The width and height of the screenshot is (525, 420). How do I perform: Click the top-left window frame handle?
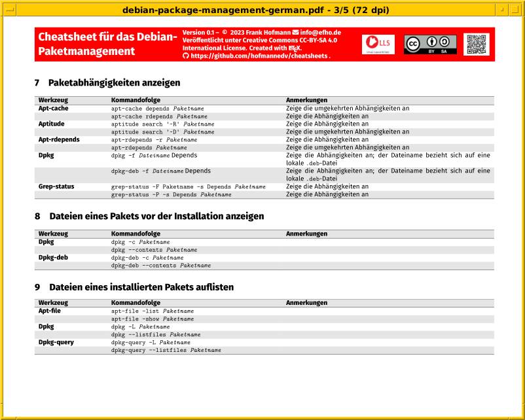[x=9, y=10]
